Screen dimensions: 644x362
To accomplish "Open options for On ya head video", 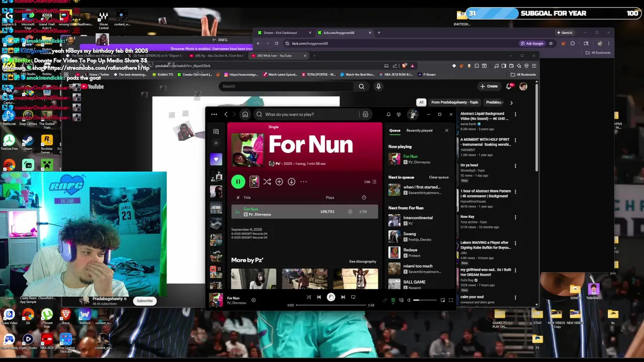I will coord(515,165).
